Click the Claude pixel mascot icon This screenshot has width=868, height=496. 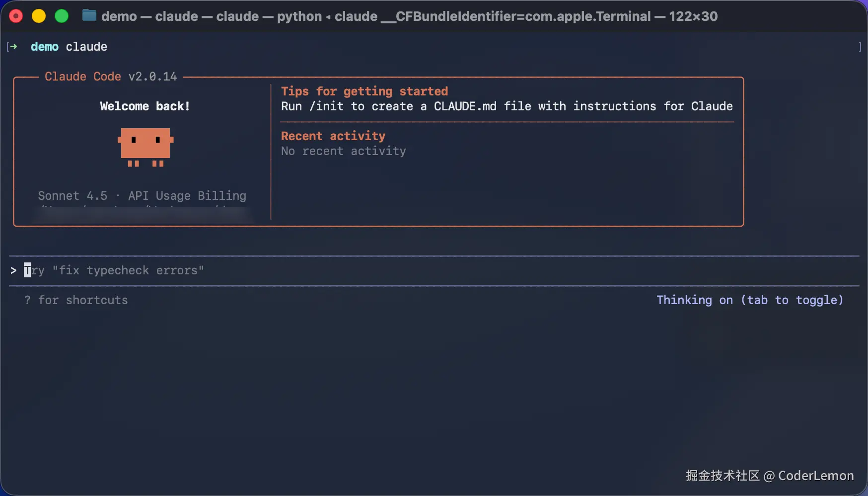[145, 147]
